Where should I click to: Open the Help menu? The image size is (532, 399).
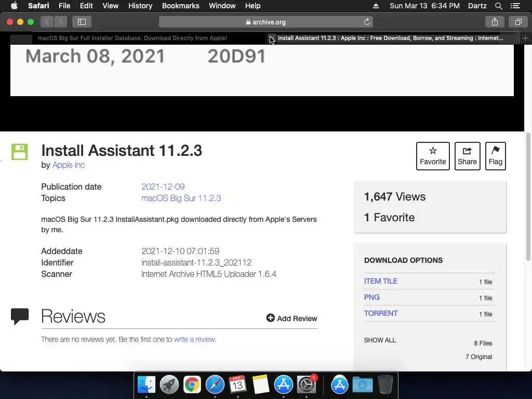pos(253,6)
